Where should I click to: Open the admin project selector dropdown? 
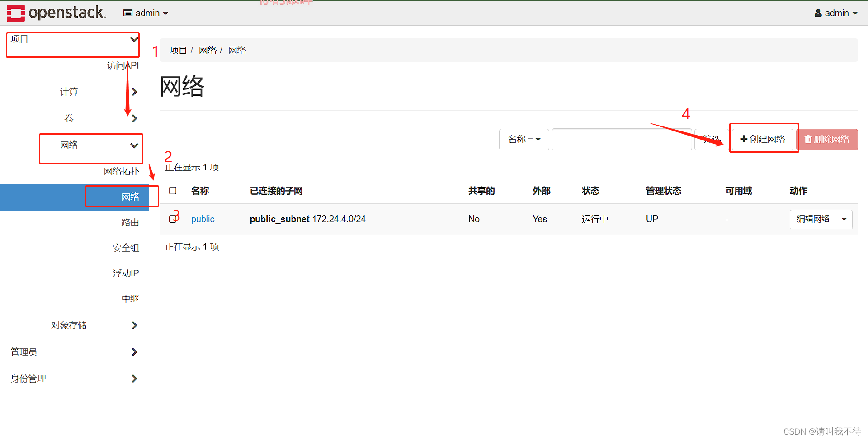146,13
